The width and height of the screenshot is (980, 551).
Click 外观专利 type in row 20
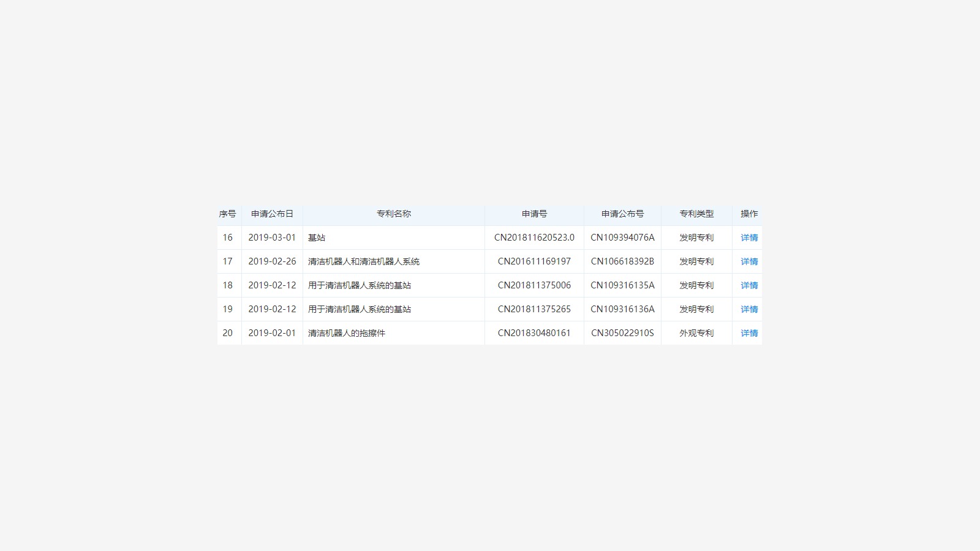point(696,333)
